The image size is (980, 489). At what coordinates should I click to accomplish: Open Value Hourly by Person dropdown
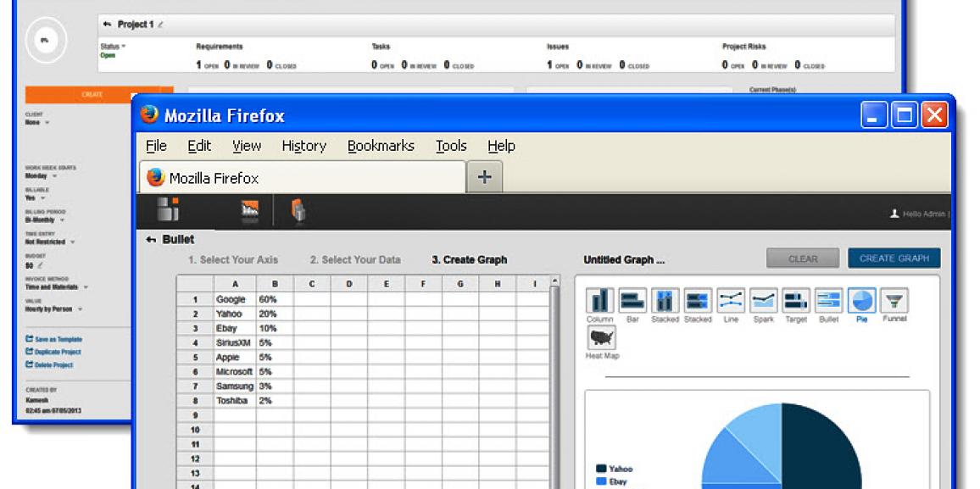coord(53,309)
